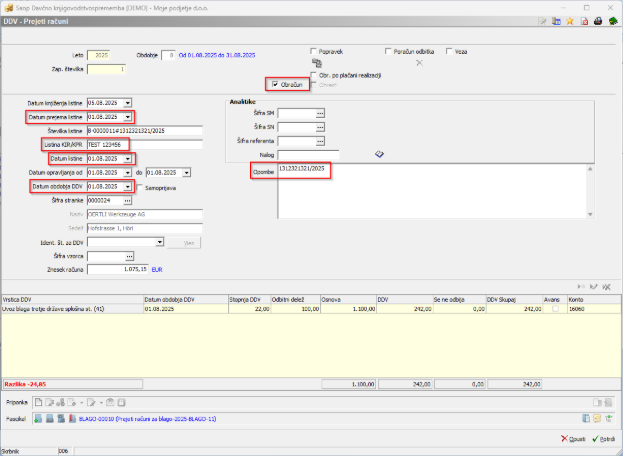Click the yellow note icon at Fascikel right
Screen dimensions: 624x456
click(597, 418)
